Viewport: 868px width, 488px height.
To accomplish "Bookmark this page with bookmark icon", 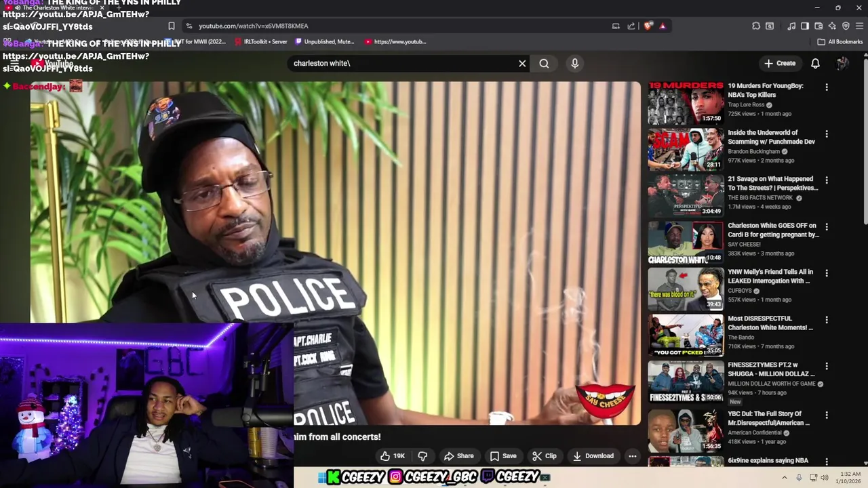I will click(x=171, y=26).
